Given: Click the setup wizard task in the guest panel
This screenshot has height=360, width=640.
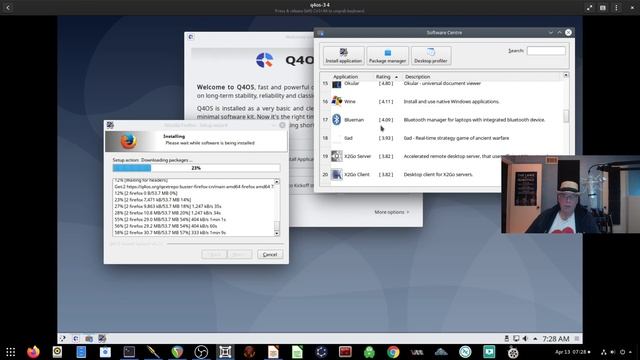Looking at the screenshot, I should click(102, 338).
